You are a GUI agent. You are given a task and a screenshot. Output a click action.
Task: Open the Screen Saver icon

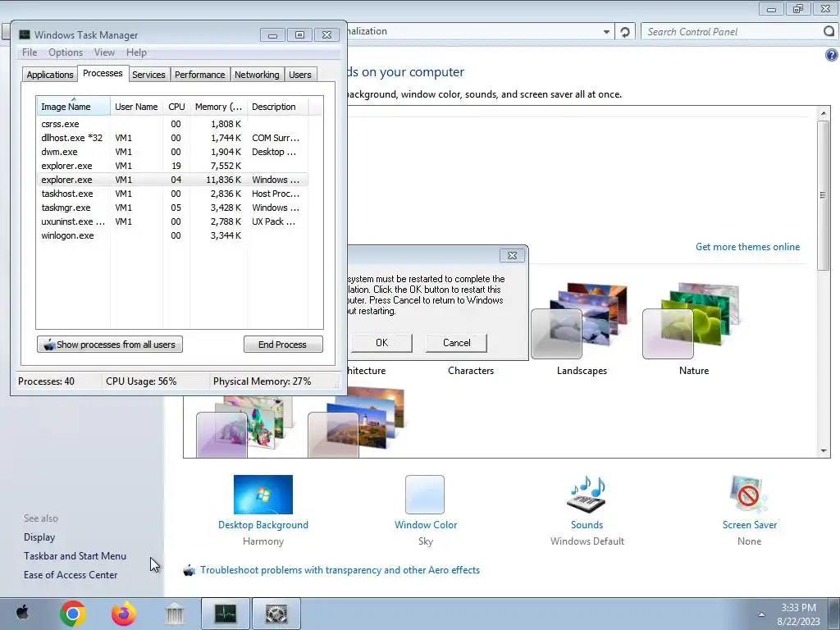click(749, 495)
